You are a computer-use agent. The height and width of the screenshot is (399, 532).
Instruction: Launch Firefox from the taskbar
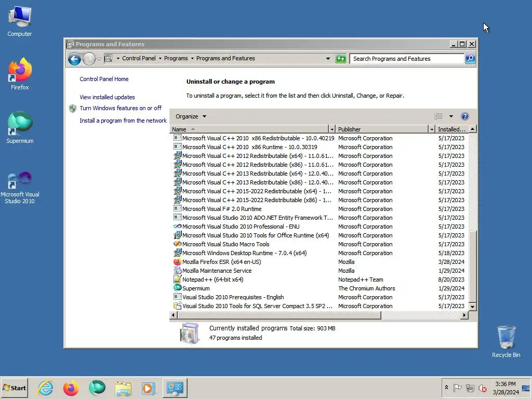click(71, 388)
